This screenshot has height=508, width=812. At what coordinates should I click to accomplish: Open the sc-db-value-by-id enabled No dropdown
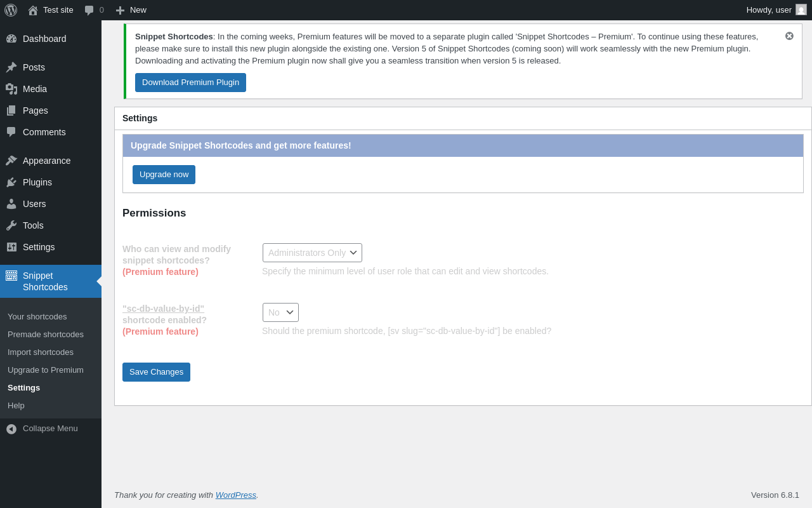(280, 312)
